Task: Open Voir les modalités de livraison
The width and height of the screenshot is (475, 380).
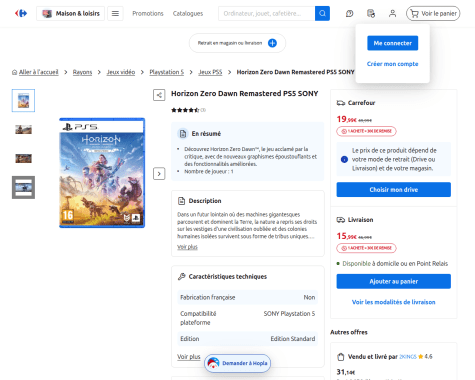Action: (x=394, y=302)
